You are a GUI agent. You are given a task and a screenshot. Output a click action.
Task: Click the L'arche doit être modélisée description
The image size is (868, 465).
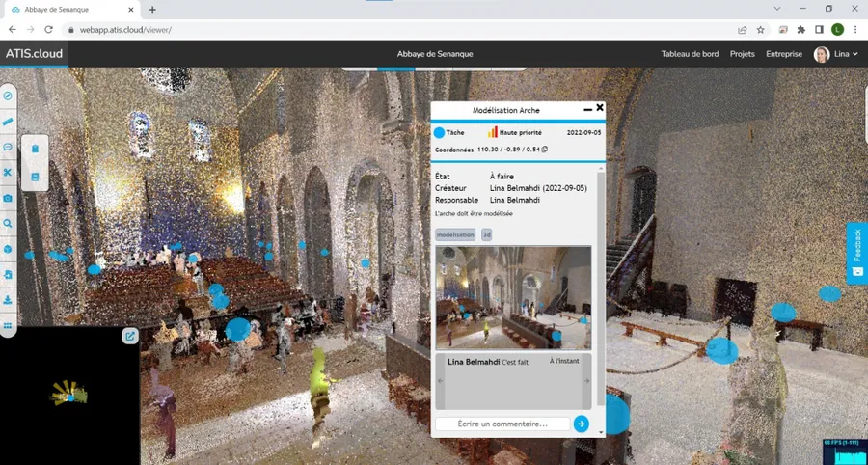[474, 213]
